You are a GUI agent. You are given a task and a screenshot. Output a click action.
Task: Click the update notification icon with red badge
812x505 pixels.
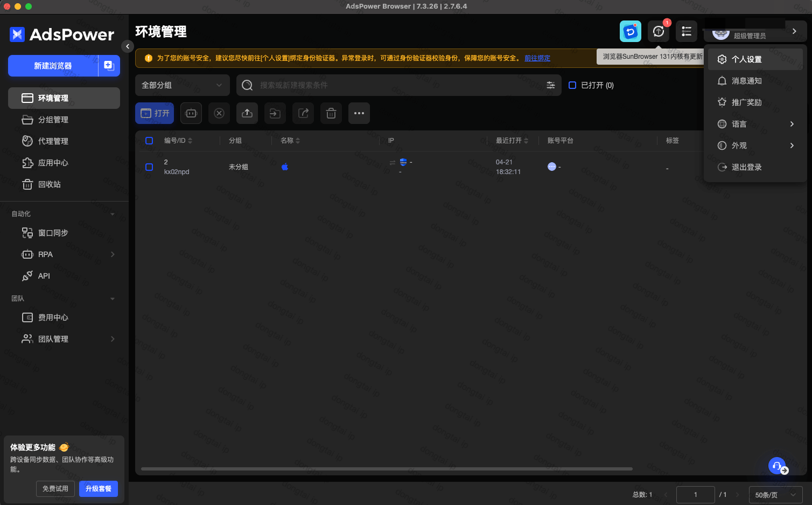659,31
